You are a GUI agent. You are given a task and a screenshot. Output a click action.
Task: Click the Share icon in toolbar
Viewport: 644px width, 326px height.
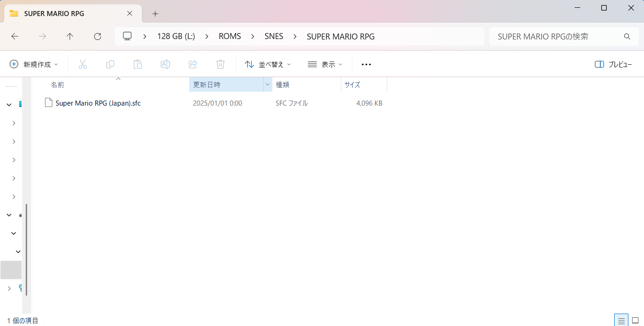193,64
